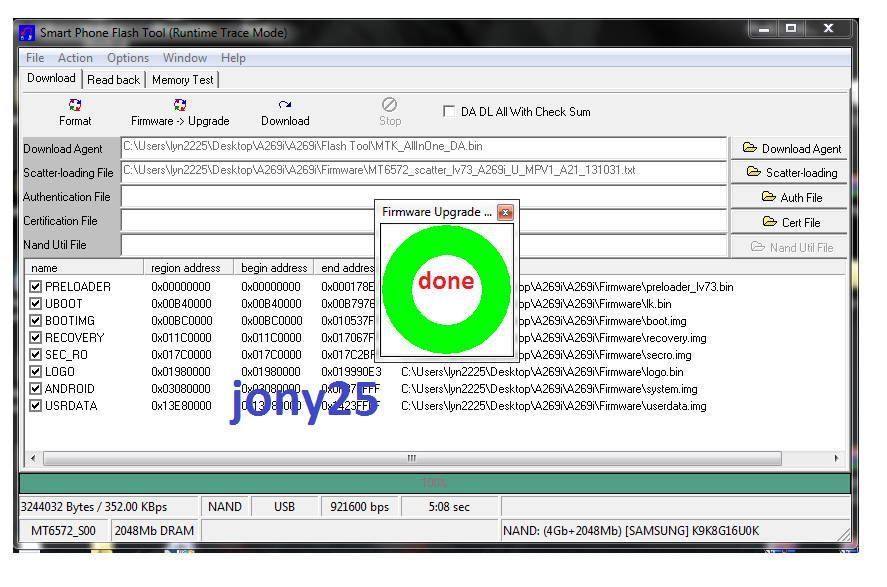Open the Download Agent file browser
The height and width of the screenshot is (587, 887).
coord(791,149)
